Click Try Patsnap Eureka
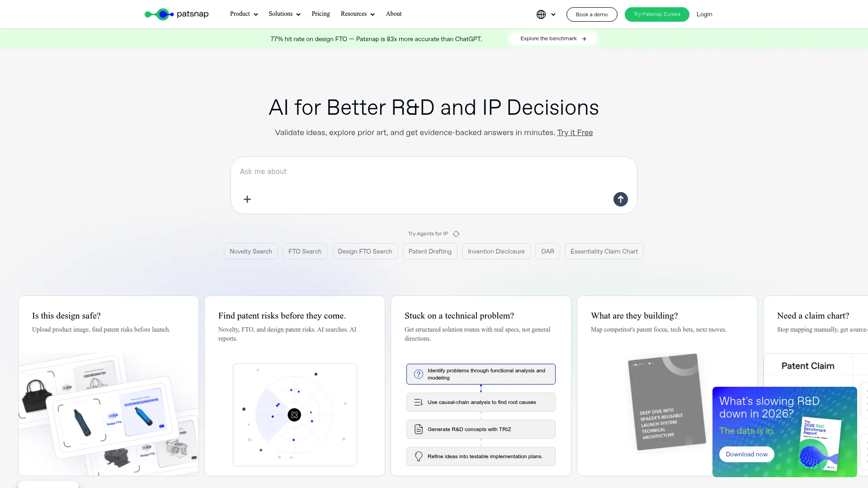Image resolution: width=868 pixels, height=488 pixels. (657, 14)
